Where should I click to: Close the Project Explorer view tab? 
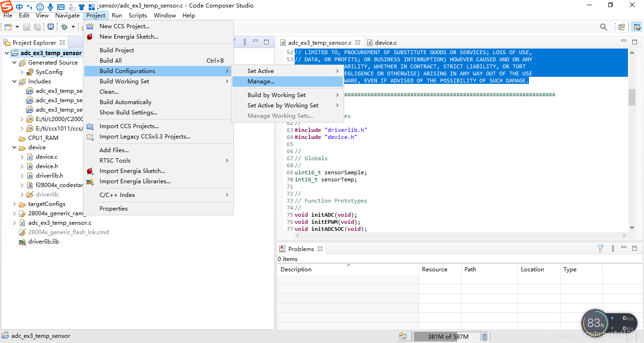tap(62, 42)
